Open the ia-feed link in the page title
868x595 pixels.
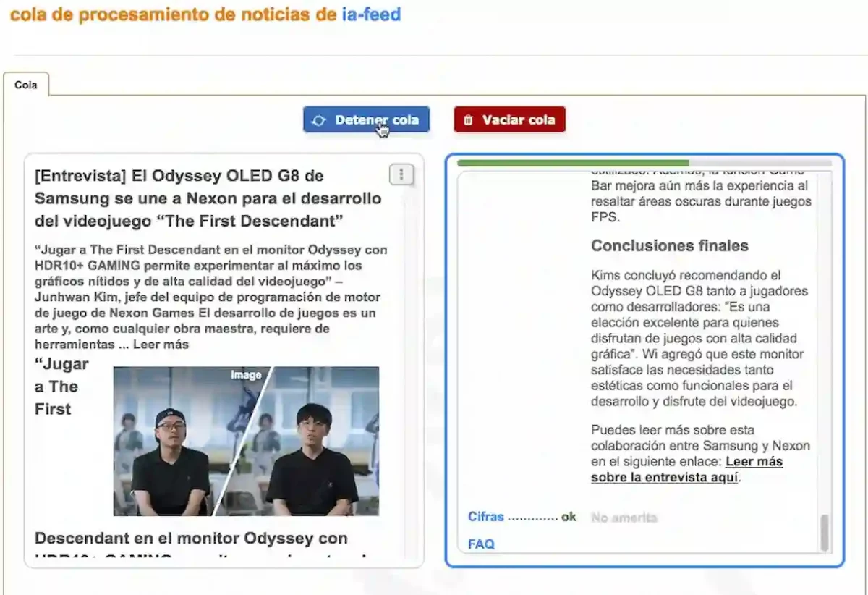pos(371,14)
